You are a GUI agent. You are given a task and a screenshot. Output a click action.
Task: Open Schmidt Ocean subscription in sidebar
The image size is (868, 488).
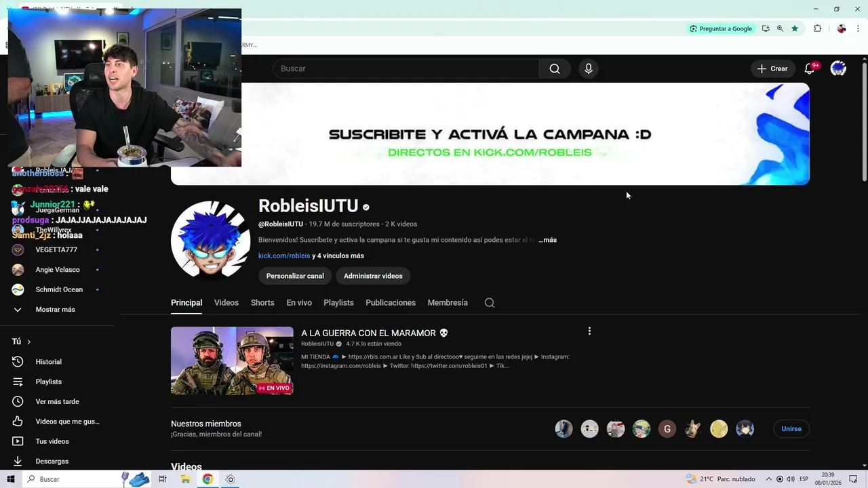[58, 289]
